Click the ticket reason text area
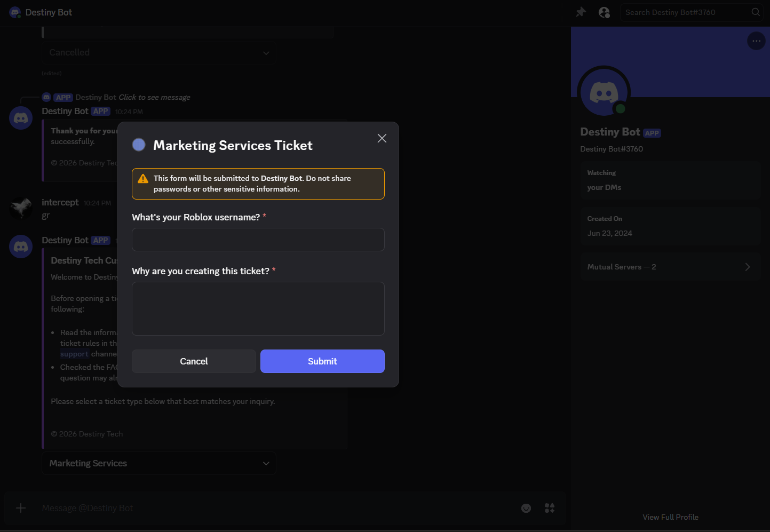The height and width of the screenshot is (532, 770). tap(258, 308)
